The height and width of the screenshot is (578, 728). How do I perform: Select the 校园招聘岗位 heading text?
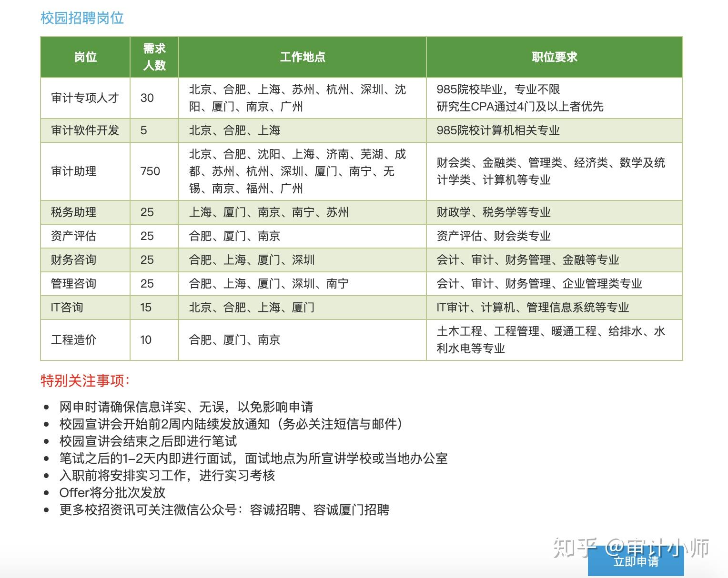pos(82,18)
